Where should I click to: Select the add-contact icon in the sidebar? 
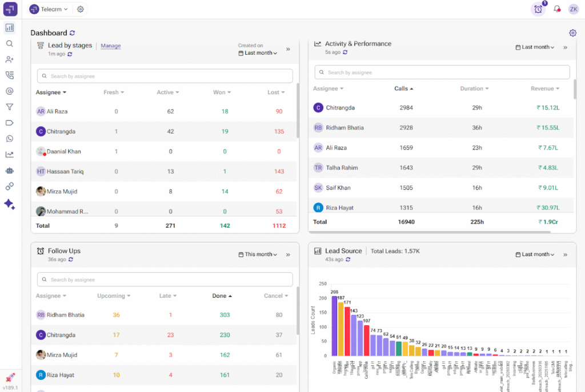click(9, 59)
